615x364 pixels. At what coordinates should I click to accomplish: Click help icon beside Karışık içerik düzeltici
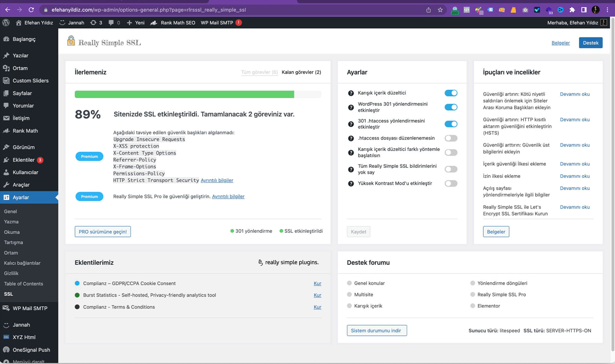click(351, 93)
